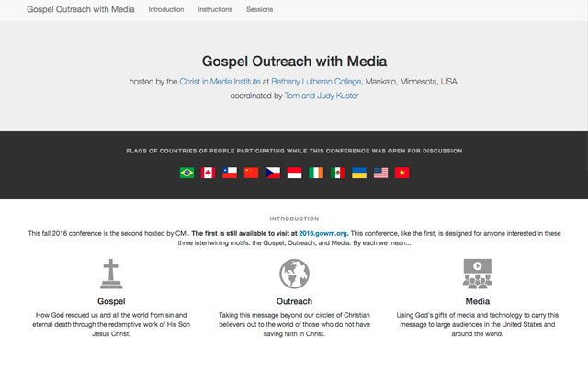
Task: Click the Czech Republic flag
Action: [273, 172]
